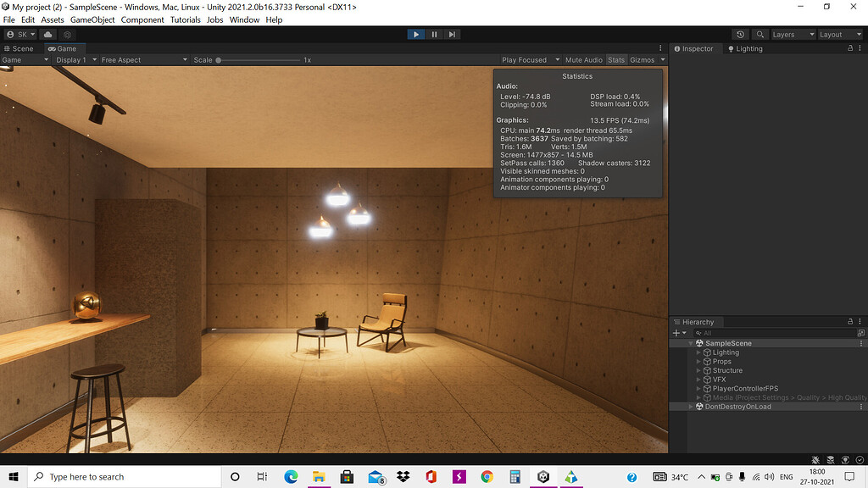Click the Game view options menu icon
This screenshot has height=488, width=868.
(659, 48)
